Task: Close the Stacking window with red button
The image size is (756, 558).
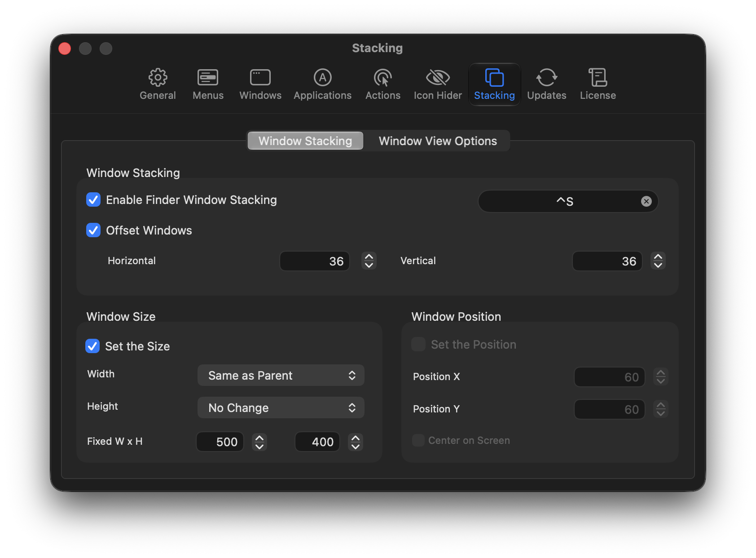Action: click(x=65, y=48)
